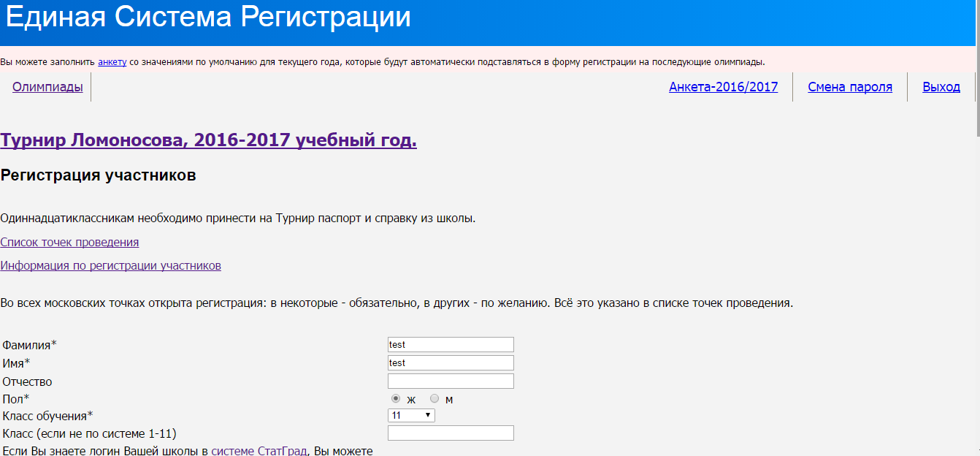Focus the Имя text field
Screen dimensions: 980x456
tap(451, 362)
